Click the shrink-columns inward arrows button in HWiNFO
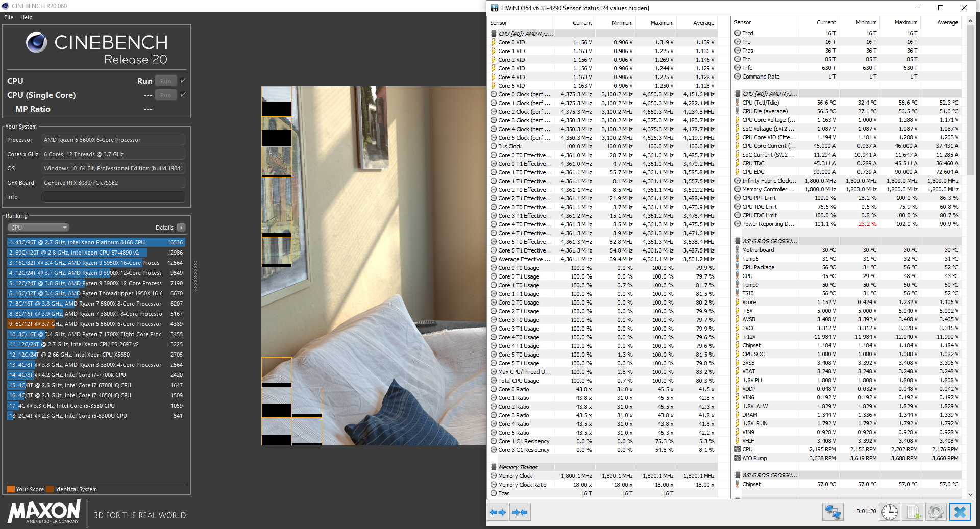Screen dimensions: 980x529 [x=520, y=512]
